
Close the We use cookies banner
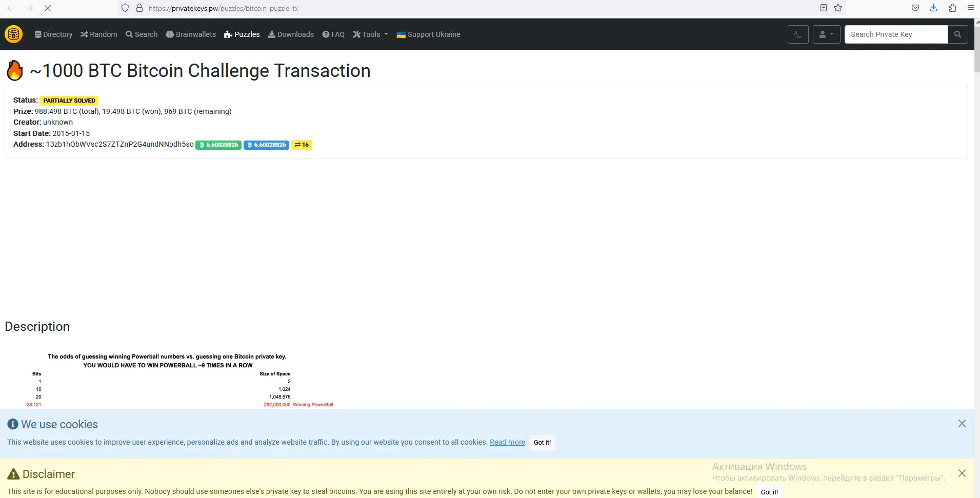[x=962, y=424]
